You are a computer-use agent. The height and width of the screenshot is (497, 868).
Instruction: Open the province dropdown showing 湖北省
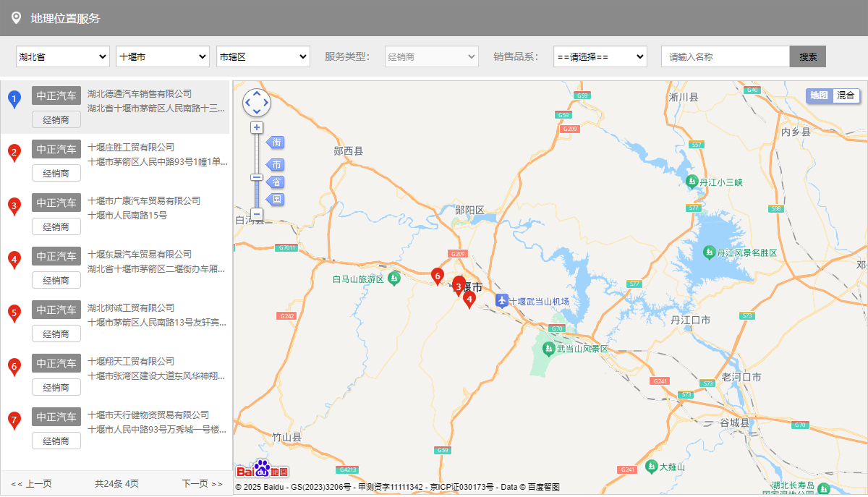point(62,56)
